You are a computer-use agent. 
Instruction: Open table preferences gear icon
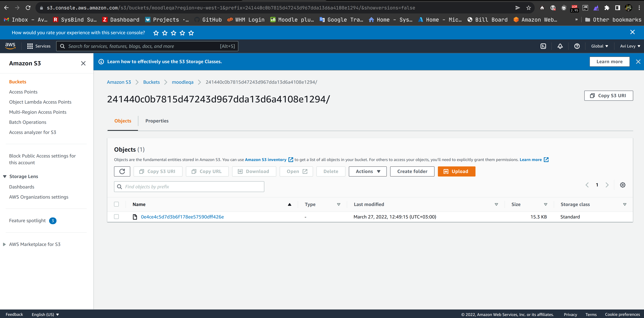[x=623, y=185]
